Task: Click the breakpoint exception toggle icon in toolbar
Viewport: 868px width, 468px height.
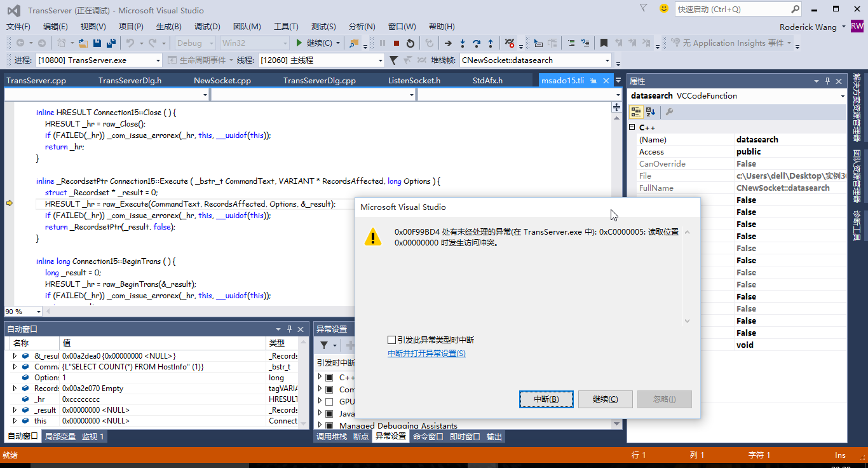Action: click(x=510, y=43)
